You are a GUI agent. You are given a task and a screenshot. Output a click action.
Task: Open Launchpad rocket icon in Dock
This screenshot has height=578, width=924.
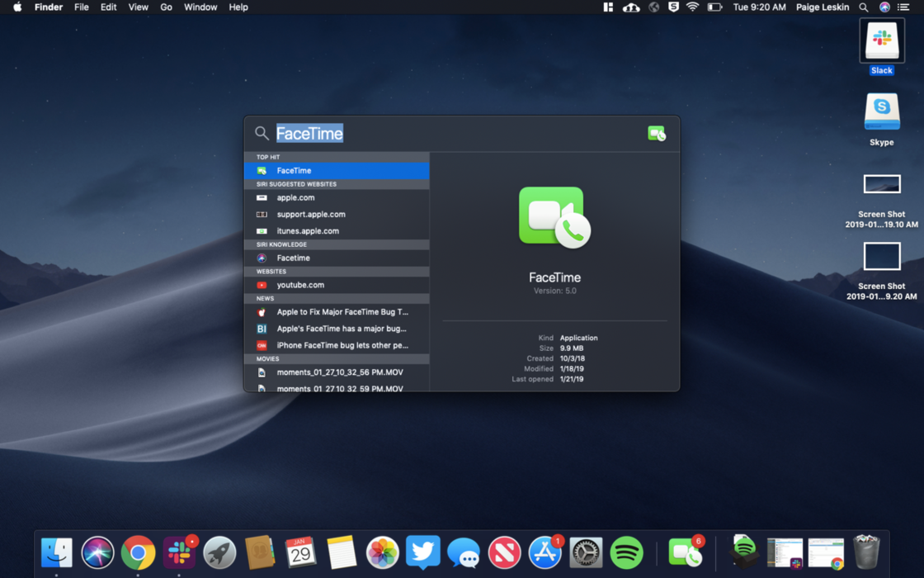219,552
